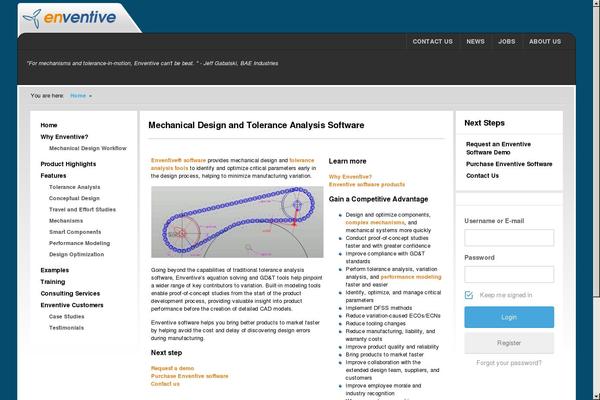600x400 pixels.
Task: Click the scrollbar down arrow
Action: [x=596, y=397]
